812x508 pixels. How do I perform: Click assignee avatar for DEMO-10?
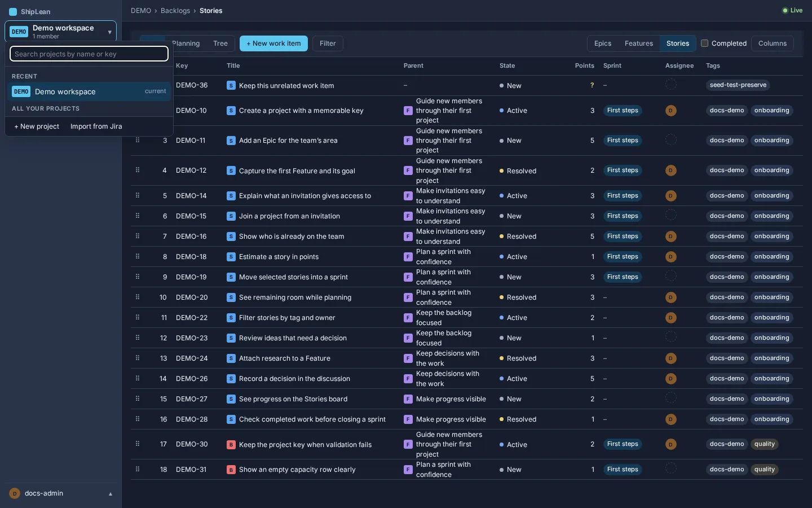click(671, 111)
